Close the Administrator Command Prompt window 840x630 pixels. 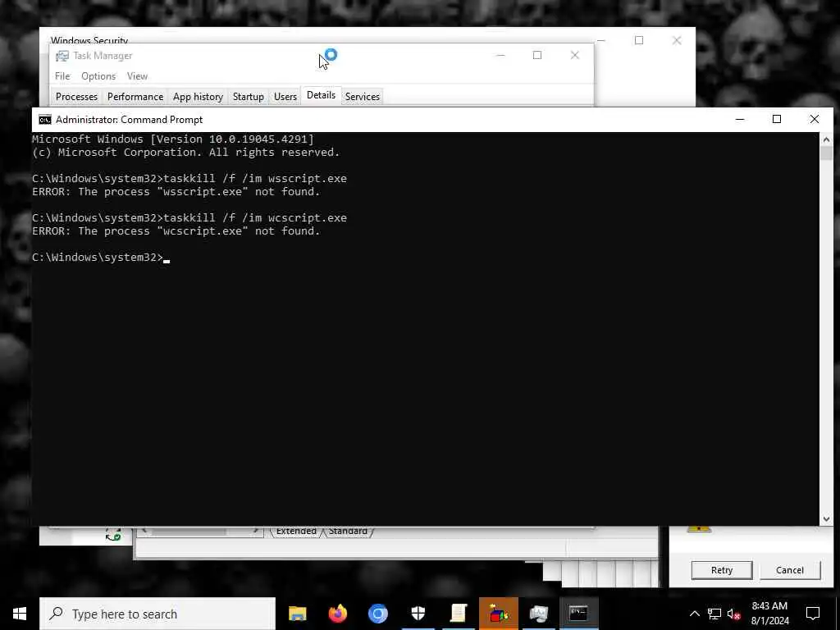pos(815,119)
